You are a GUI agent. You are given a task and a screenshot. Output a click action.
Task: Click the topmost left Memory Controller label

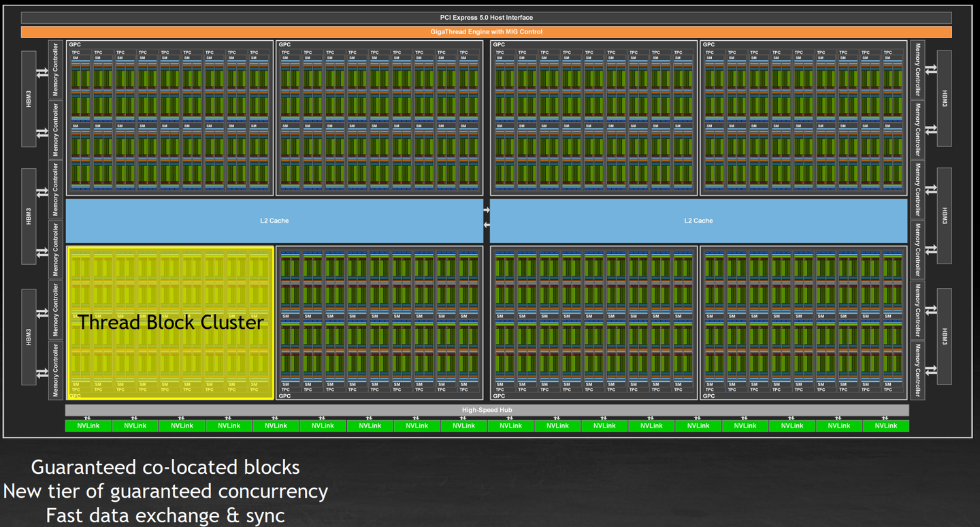[x=55, y=69]
